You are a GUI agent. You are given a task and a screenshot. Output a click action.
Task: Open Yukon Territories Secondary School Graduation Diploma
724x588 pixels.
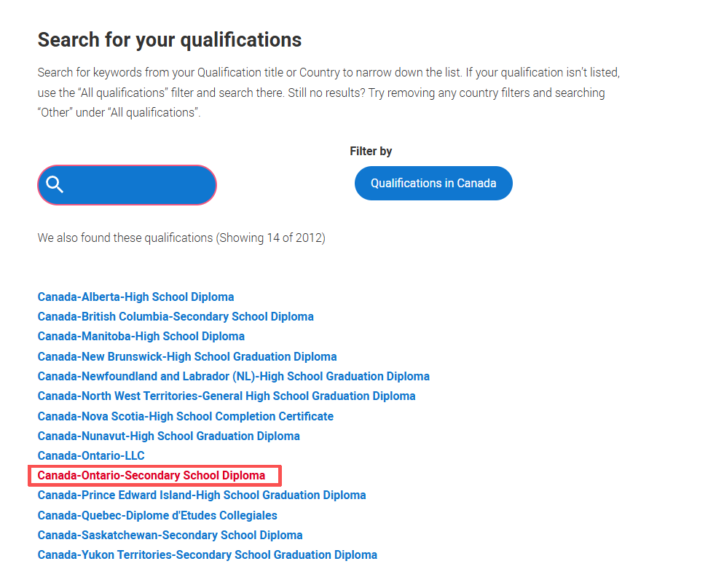pos(207,555)
